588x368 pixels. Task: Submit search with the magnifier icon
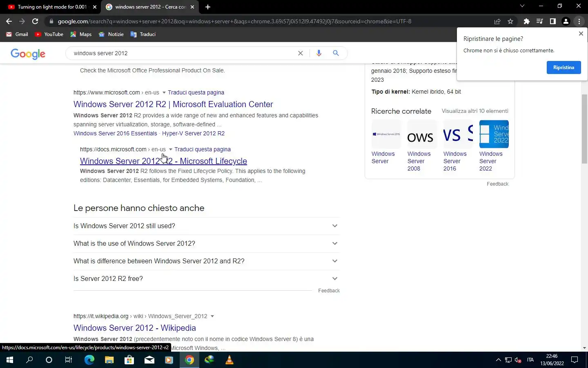click(x=336, y=53)
